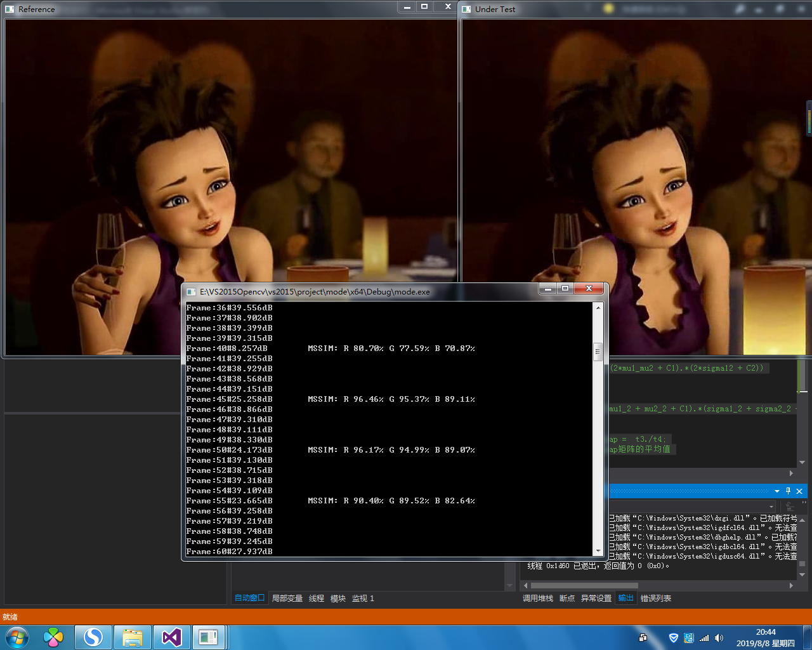
Task: Click the dbghelp.dll loaded output line
Action: coord(703,537)
